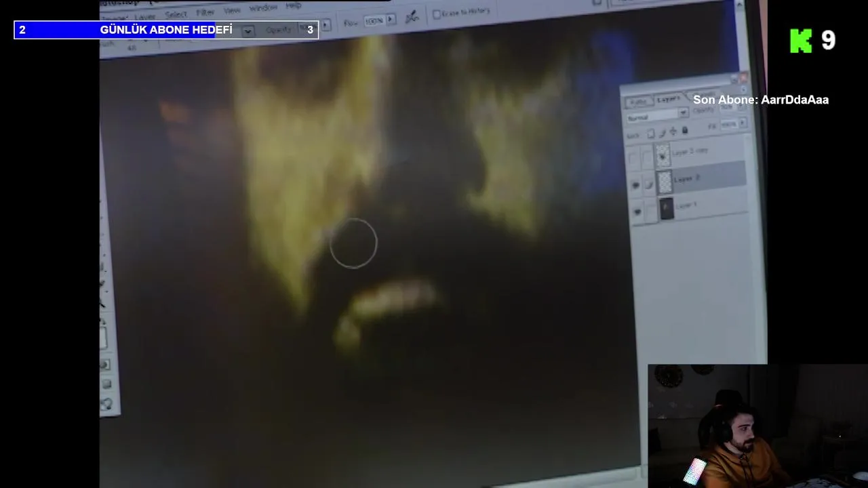Hide Layer 2 with its eye icon
This screenshot has width=868, height=488.
[x=635, y=185]
